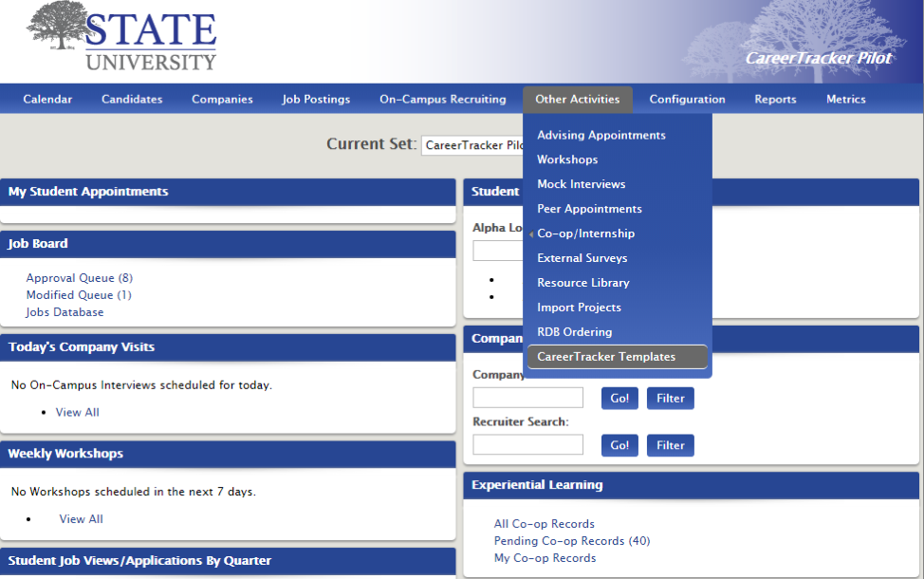Click "No On-Campus Interviews scheduled for today." text
This screenshot has height=579, width=924.
coord(141,385)
